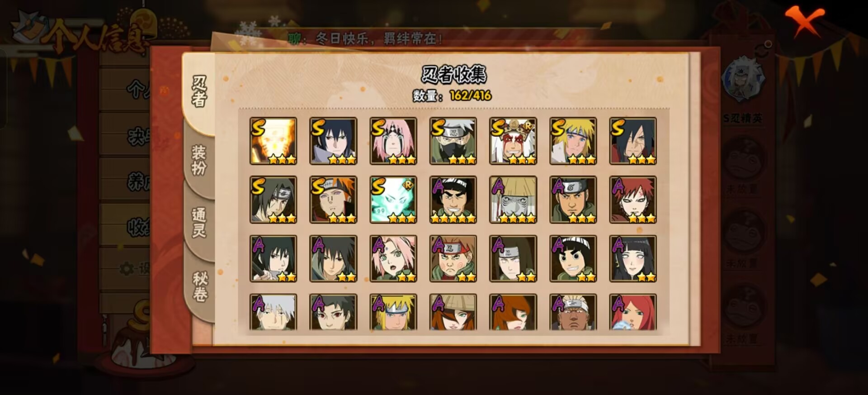
Task: Open the S-rank pink-haired Sakura portrait
Action: pyautogui.click(x=393, y=141)
